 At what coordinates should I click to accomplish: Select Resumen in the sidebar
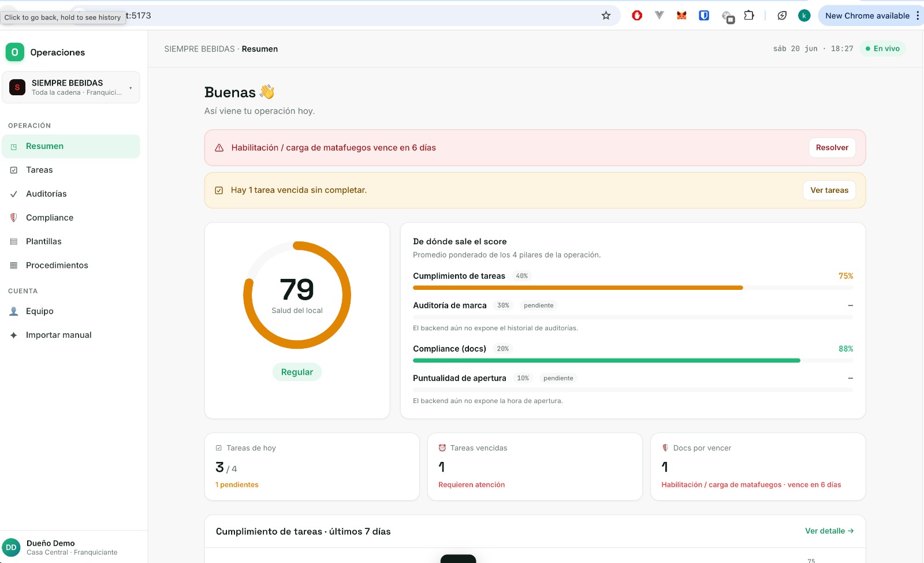tap(71, 146)
